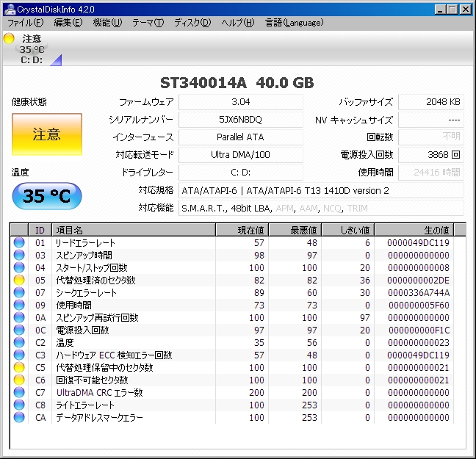Click status icon for 0A スピンアップ再試行回数
The height and width of the screenshot is (459, 476).
click(19, 317)
